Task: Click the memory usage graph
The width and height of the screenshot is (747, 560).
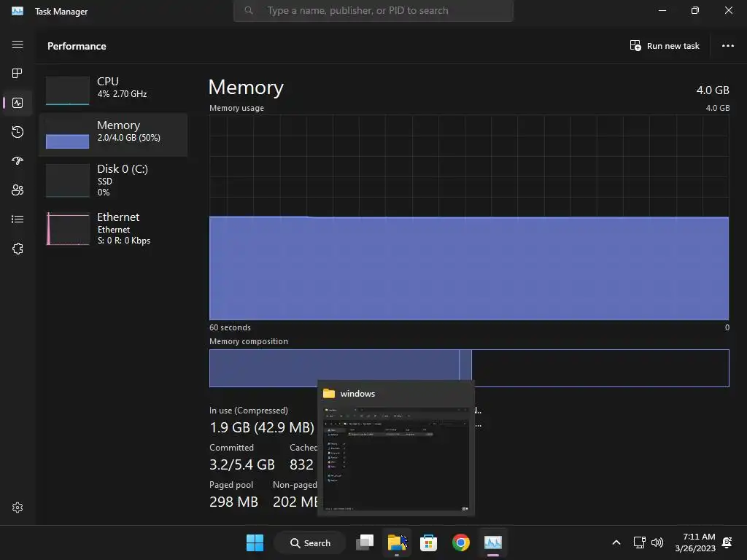Action: point(469,217)
